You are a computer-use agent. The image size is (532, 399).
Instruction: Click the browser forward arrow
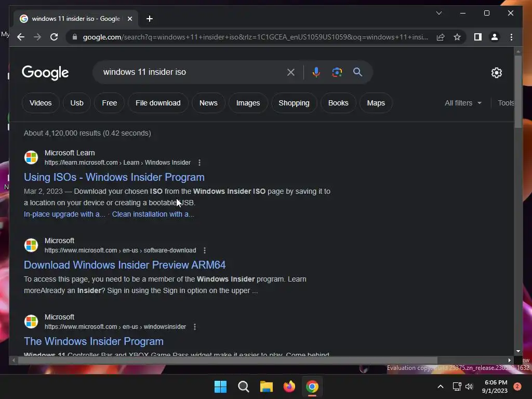pos(37,37)
